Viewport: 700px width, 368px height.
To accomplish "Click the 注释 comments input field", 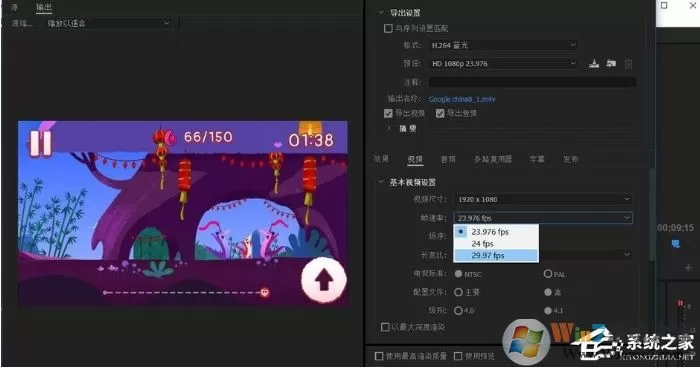I will point(532,82).
